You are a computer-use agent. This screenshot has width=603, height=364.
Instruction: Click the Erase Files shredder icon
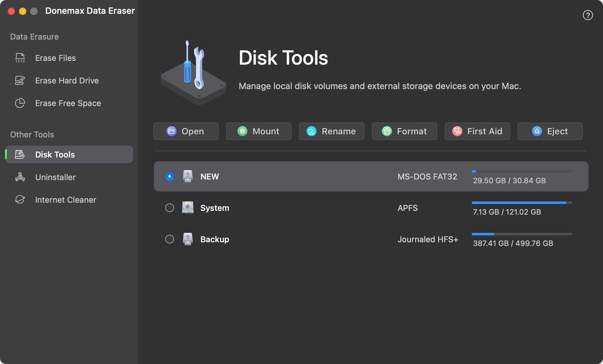20,58
